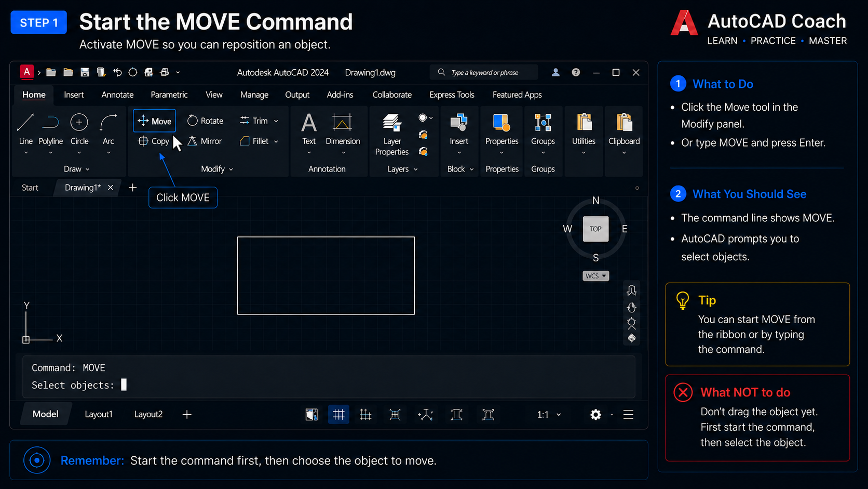Switch to the Parametric ribbon tab

pyautogui.click(x=169, y=95)
